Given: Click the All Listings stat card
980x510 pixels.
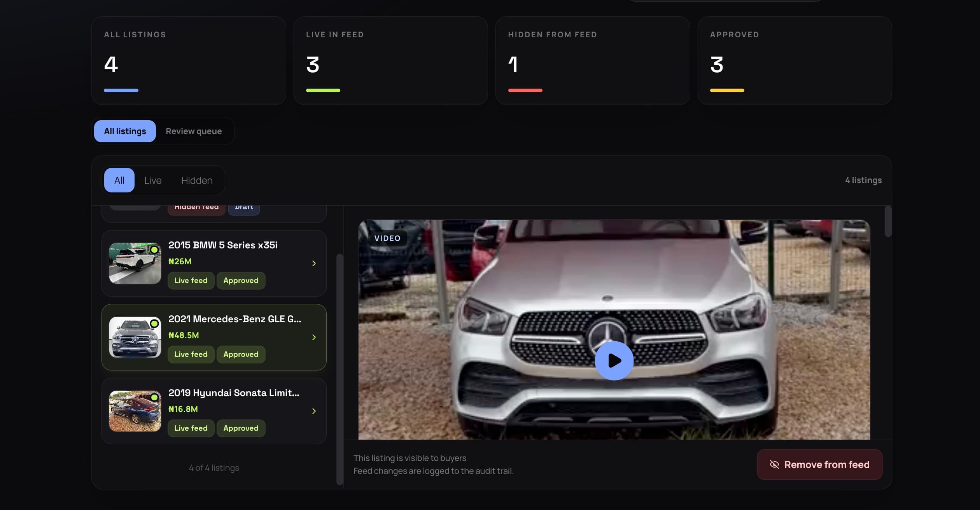Looking at the screenshot, I should pyautogui.click(x=189, y=60).
